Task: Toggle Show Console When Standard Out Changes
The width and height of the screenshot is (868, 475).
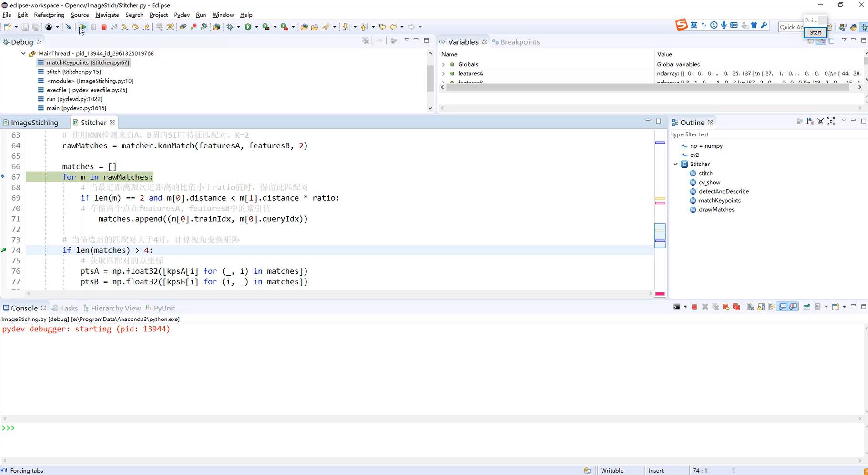Action: tap(783, 307)
